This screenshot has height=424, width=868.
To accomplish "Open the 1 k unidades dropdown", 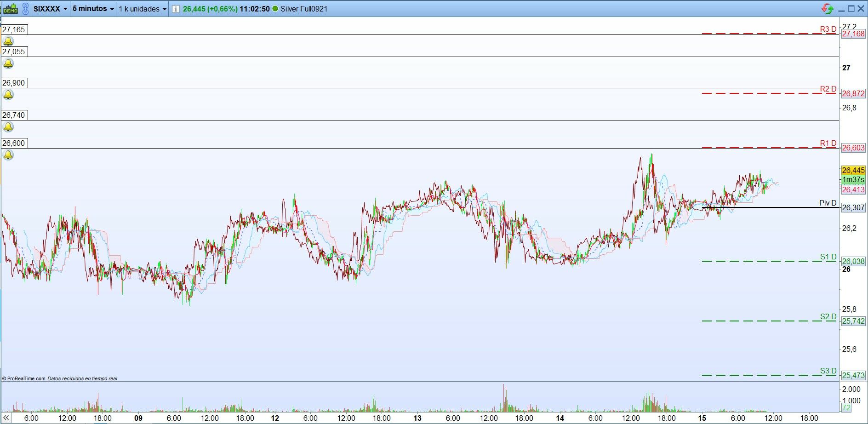I will coord(142,9).
